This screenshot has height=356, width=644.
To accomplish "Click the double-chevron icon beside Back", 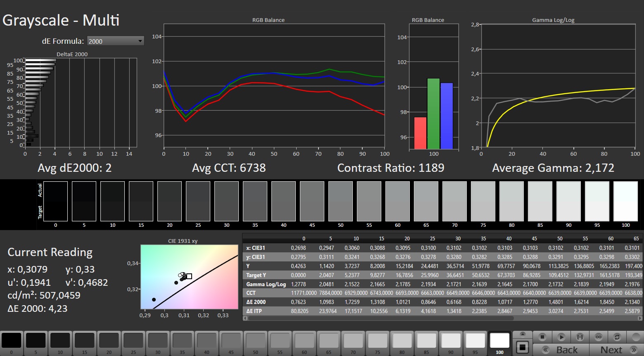I will (x=546, y=350).
